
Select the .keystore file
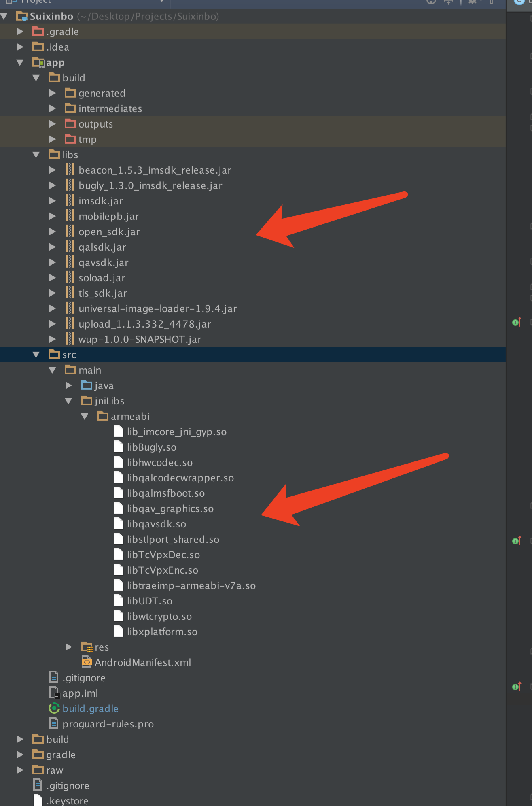[67, 801]
